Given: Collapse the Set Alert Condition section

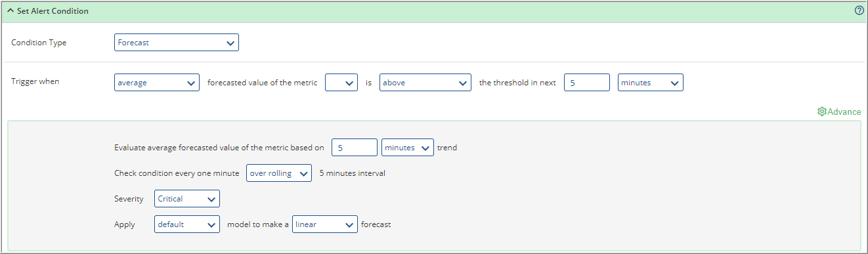Looking at the screenshot, I should pos(11,11).
